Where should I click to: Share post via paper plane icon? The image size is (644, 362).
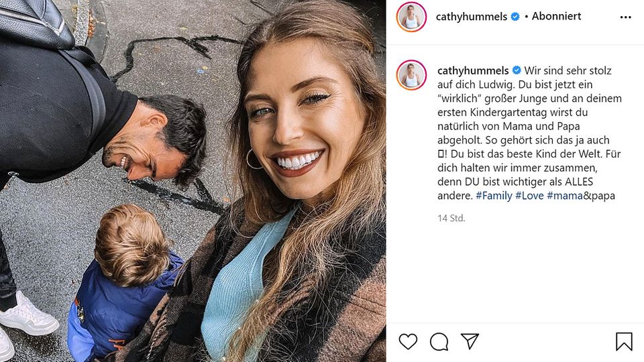coord(470,341)
